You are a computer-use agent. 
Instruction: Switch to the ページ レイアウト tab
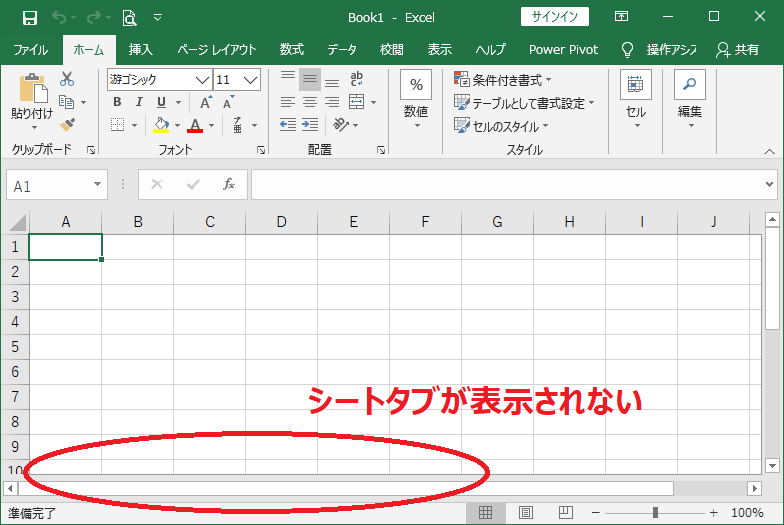coord(216,50)
